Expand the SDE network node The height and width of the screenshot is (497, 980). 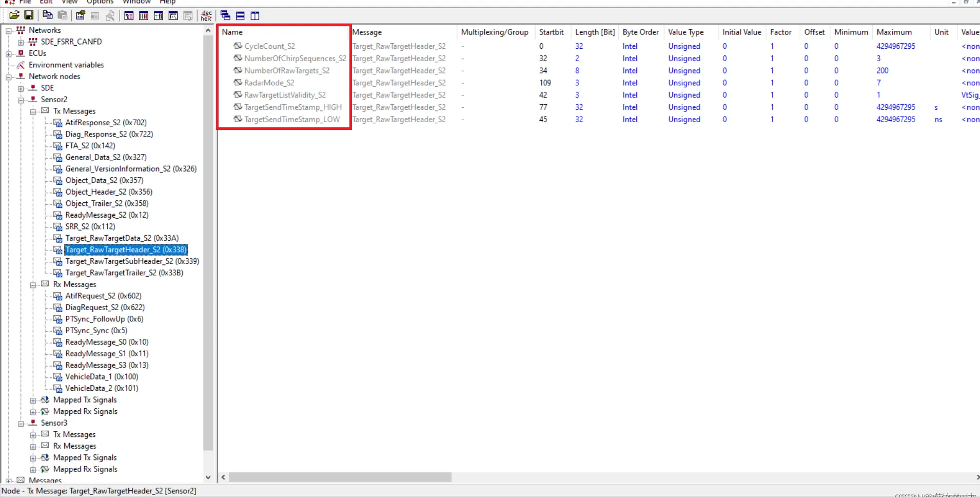tap(21, 88)
